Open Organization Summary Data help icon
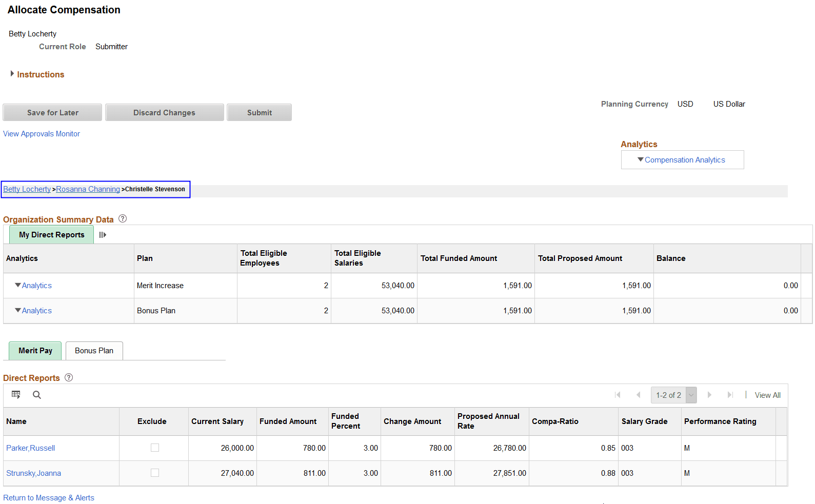The width and height of the screenshot is (815, 504). click(123, 218)
